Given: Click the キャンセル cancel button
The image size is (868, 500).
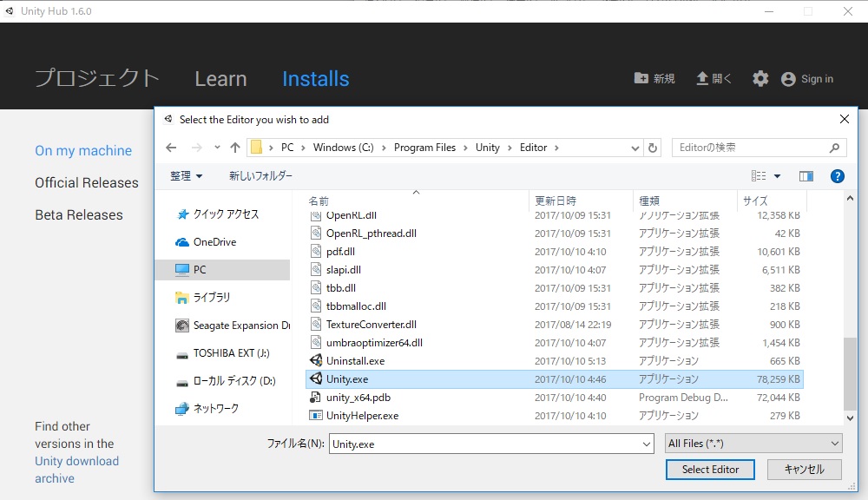Looking at the screenshot, I should pyautogui.click(x=805, y=470).
